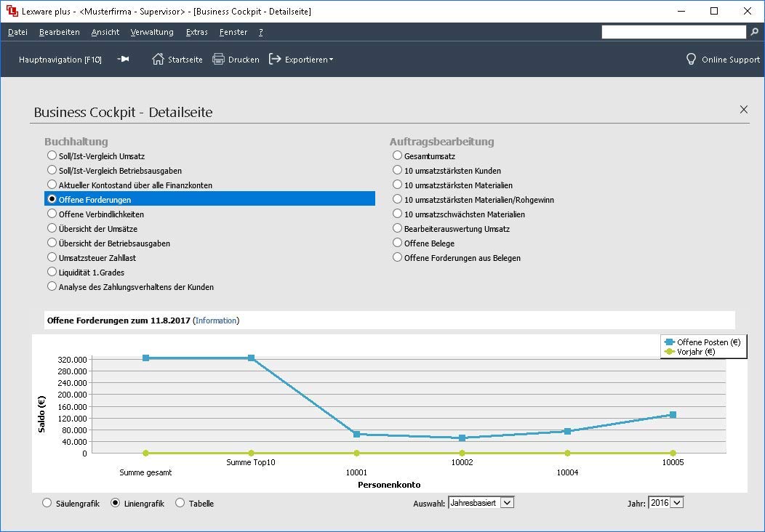Click the Lexware app logo icon

12,11
